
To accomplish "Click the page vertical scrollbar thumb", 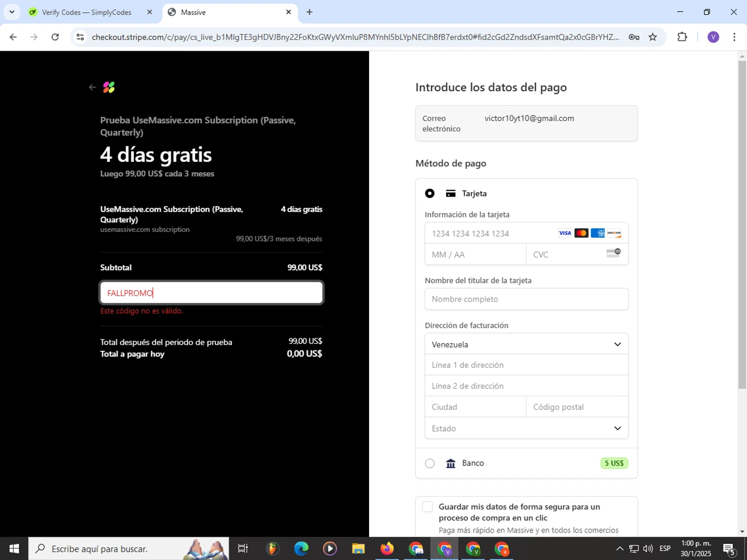I will point(742,224).
